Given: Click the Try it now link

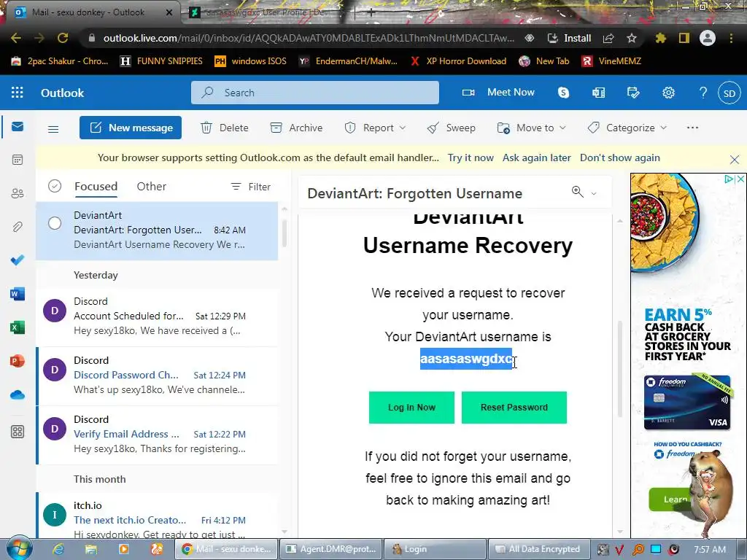Looking at the screenshot, I should (471, 157).
